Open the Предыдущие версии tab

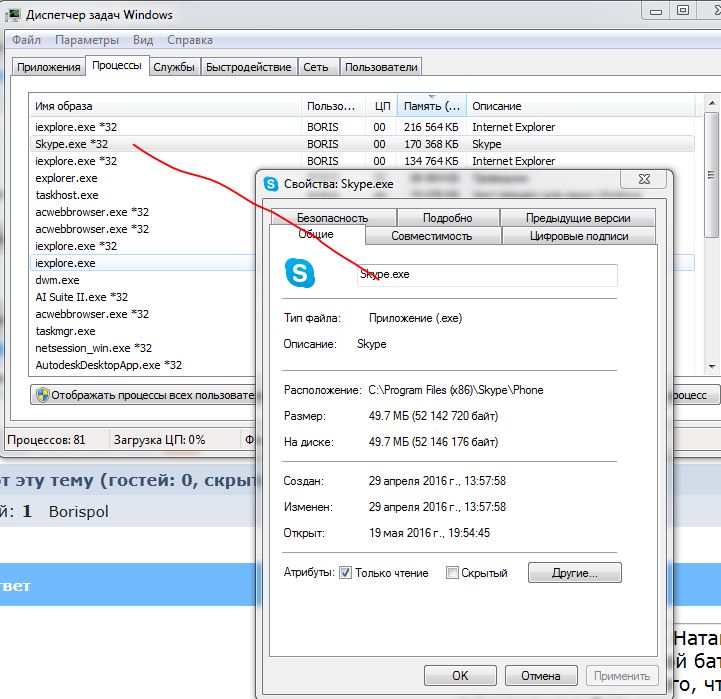578,218
